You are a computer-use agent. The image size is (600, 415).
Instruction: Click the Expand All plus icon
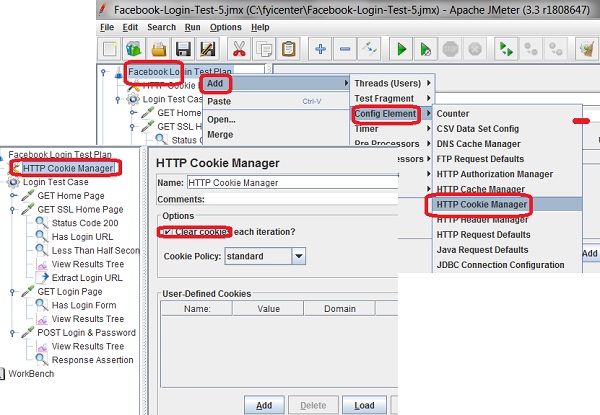pos(320,49)
